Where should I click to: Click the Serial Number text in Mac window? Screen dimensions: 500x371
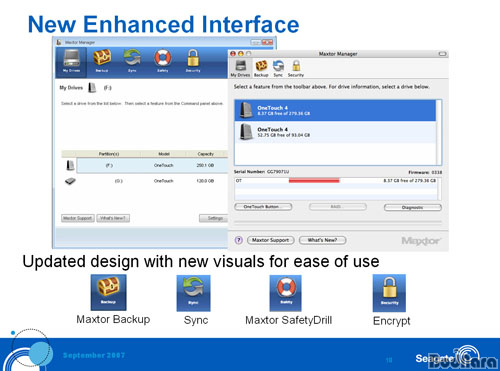coord(261,172)
